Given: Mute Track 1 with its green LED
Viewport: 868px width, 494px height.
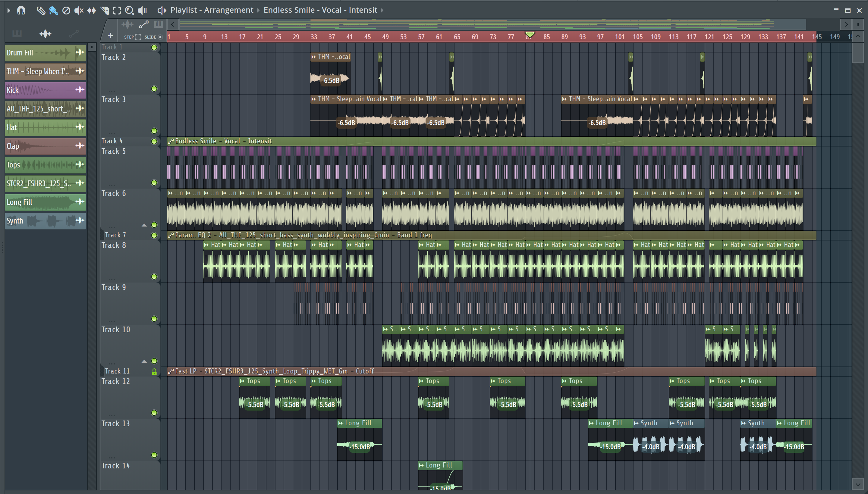Looking at the screenshot, I should [154, 47].
